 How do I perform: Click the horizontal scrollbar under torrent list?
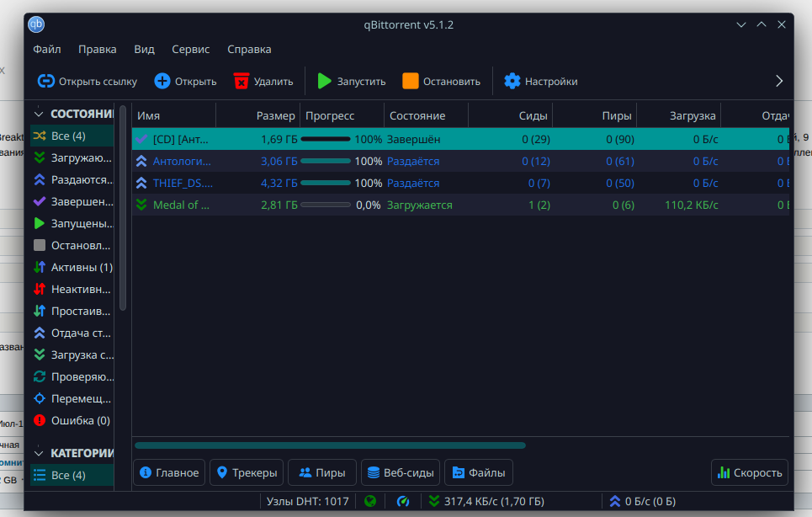pyautogui.click(x=331, y=445)
